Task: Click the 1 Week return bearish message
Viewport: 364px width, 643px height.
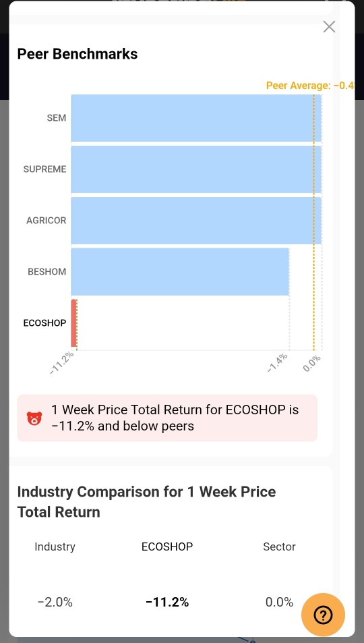Action: (x=167, y=418)
